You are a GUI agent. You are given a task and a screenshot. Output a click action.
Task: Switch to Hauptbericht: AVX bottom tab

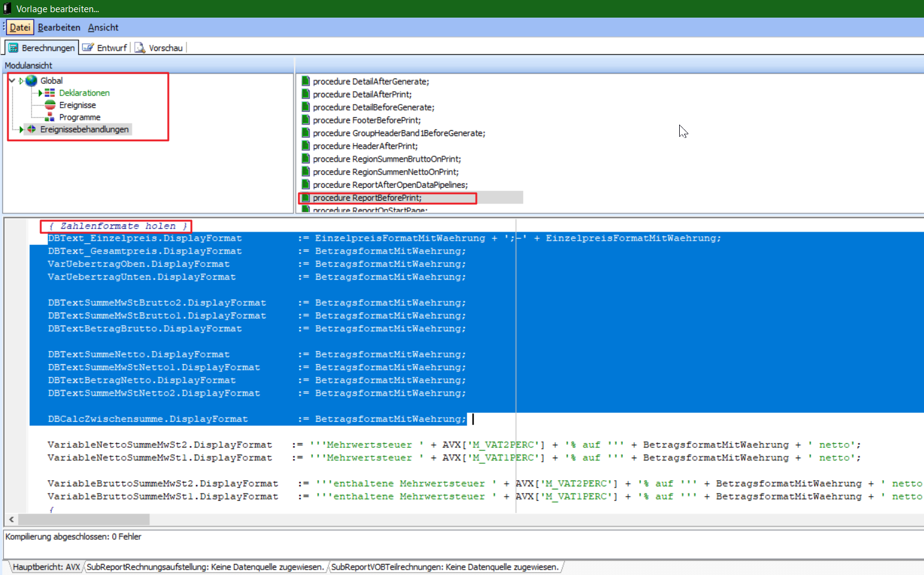point(46,567)
